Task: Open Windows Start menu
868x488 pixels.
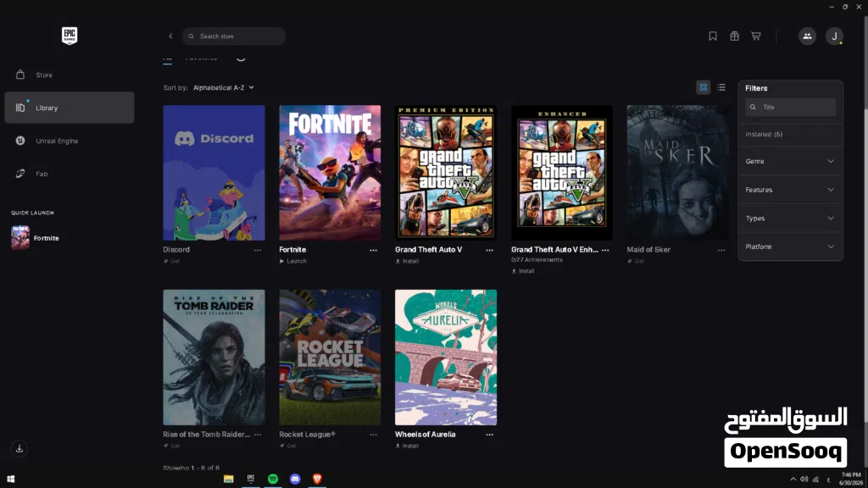Action: (x=10, y=479)
